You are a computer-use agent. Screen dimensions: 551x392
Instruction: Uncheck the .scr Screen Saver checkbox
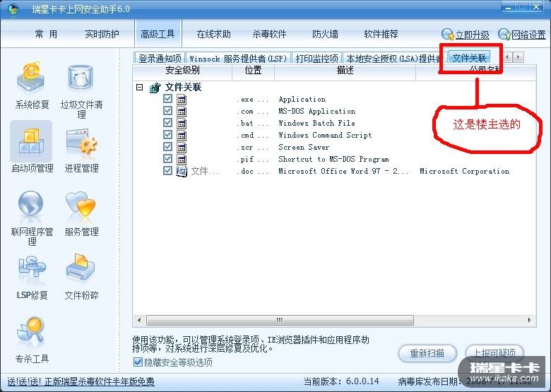(167, 146)
